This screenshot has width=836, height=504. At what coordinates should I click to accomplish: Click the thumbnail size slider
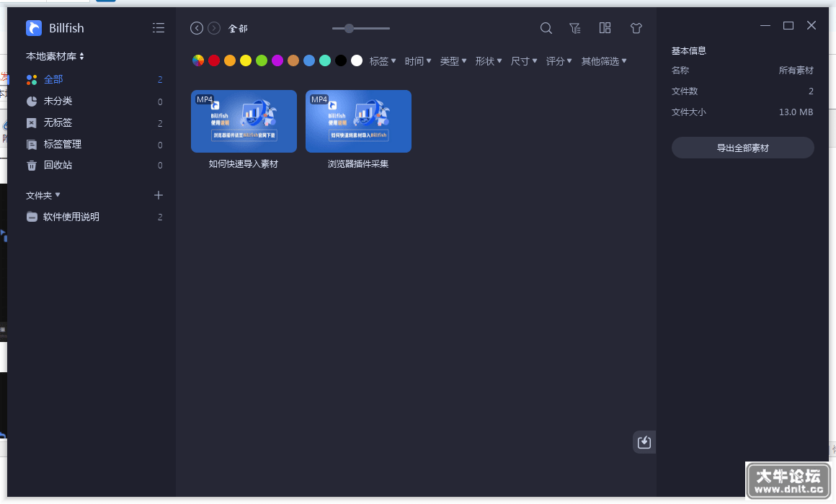pos(361,28)
